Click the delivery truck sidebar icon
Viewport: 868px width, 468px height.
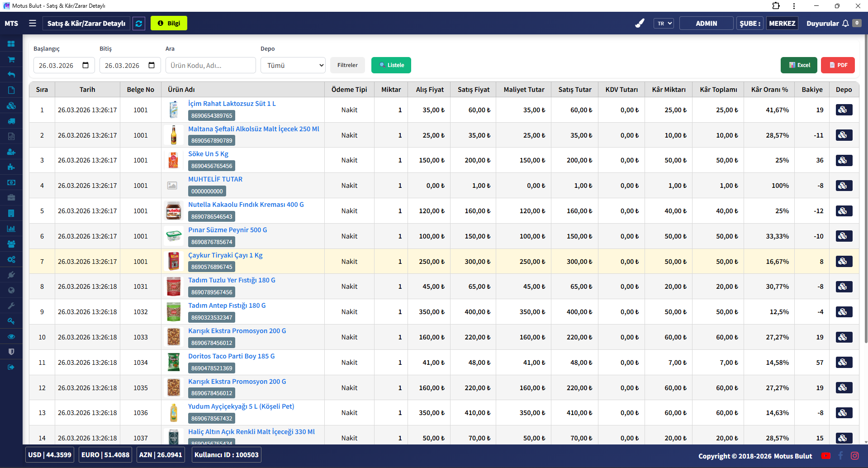tap(11, 121)
